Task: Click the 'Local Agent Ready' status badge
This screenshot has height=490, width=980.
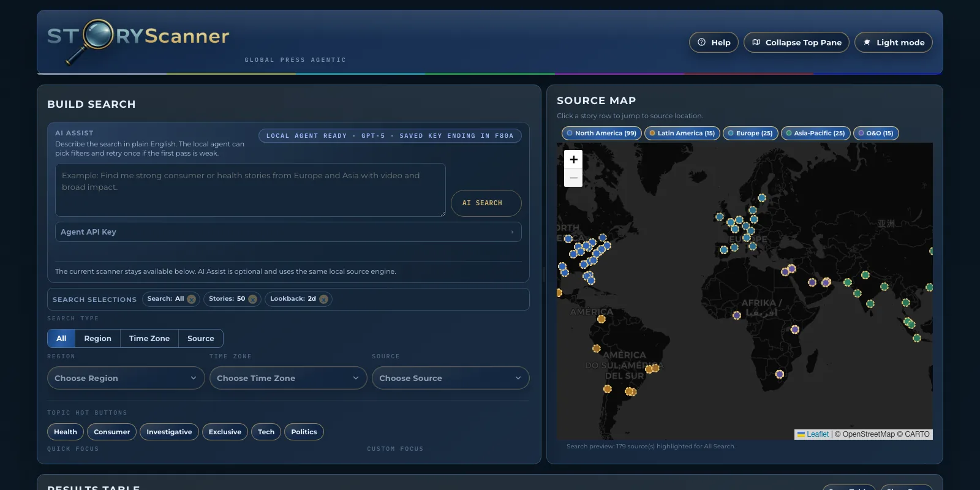Action: click(390, 136)
